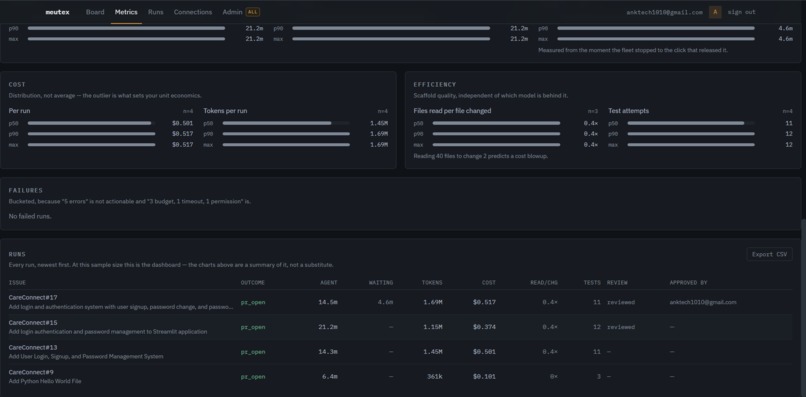The width and height of the screenshot is (806, 397).
Task: Click the Per run p50 bar
Action: [x=91, y=123]
